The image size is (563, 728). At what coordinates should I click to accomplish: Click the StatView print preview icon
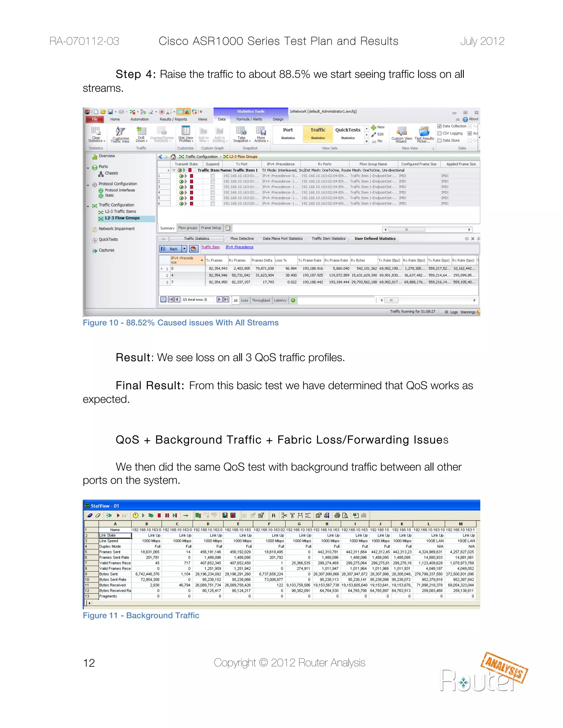click(345, 516)
